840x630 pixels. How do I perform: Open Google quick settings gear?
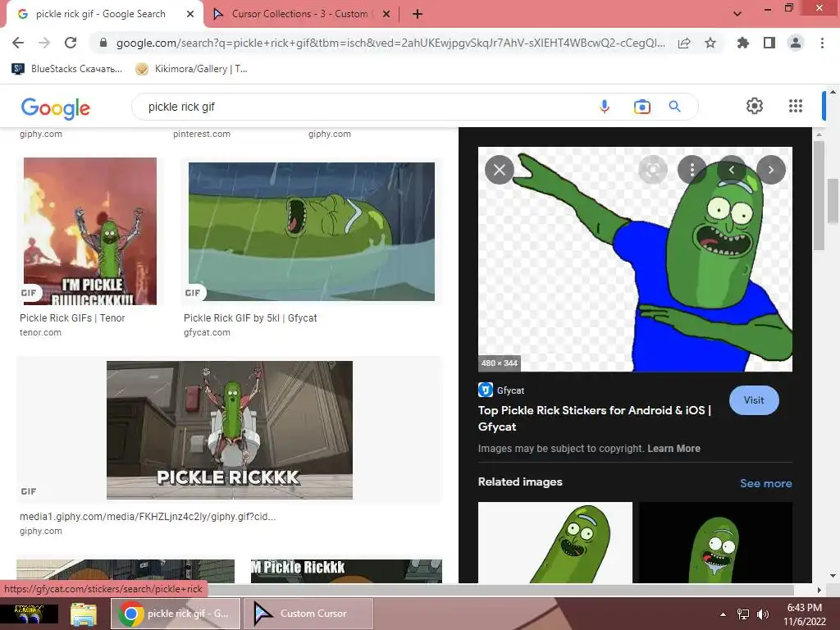pos(755,106)
